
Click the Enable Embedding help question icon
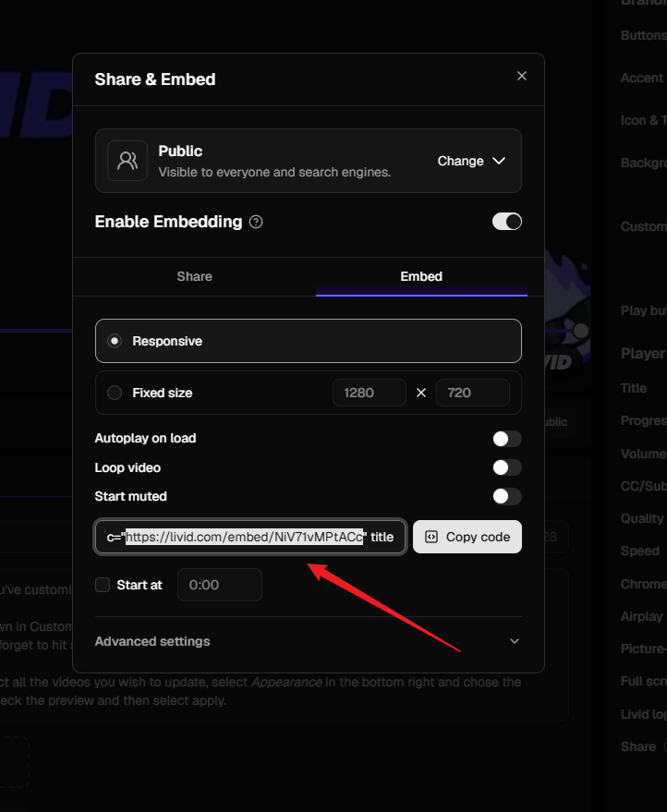256,222
